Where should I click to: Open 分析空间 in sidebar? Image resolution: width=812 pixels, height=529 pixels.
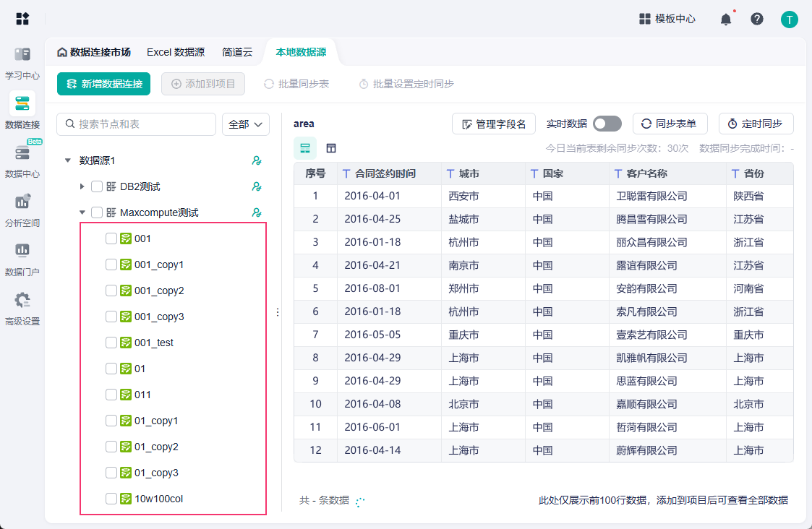22,211
